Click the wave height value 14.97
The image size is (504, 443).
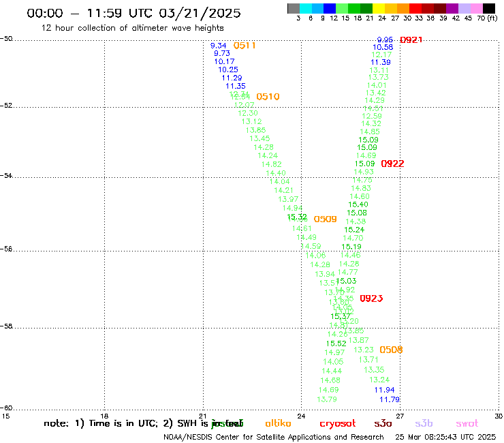click(334, 353)
